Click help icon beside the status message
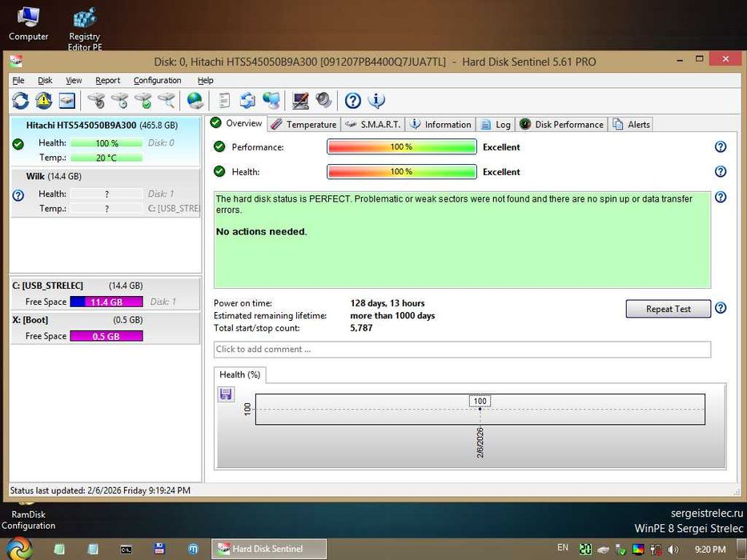The height and width of the screenshot is (560, 747). click(721, 197)
